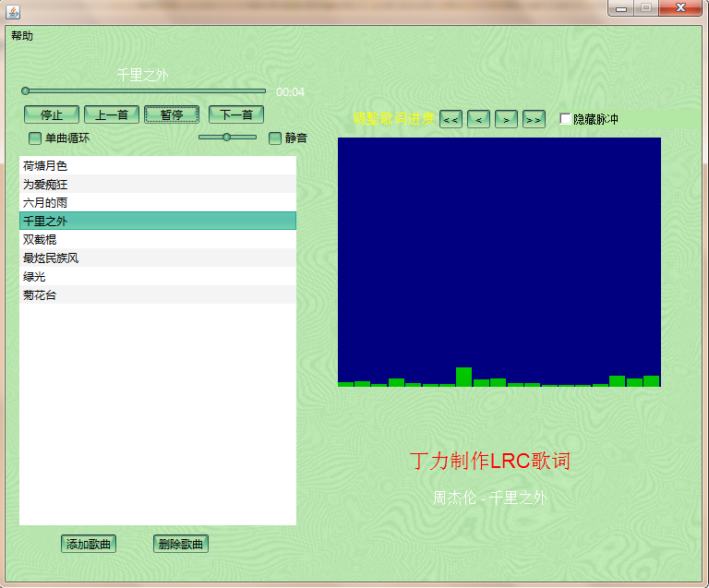This screenshot has width=709, height=588.
Task: Click the Java icon in title bar
Action: 13,12
